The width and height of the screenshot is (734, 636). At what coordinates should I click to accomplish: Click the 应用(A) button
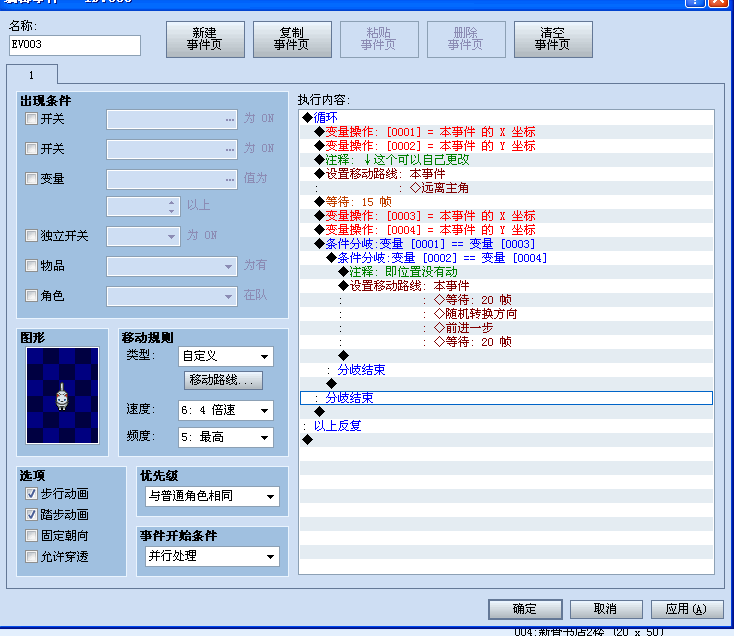click(x=687, y=609)
